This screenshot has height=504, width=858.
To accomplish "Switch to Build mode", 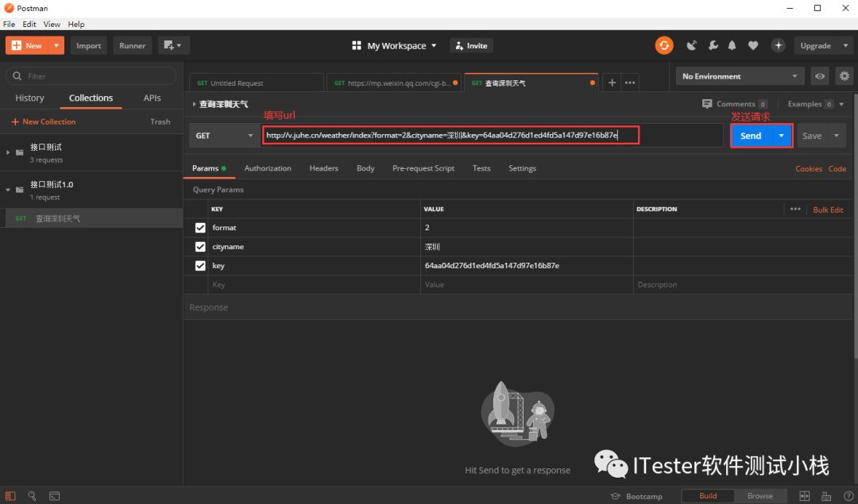I will (x=708, y=496).
